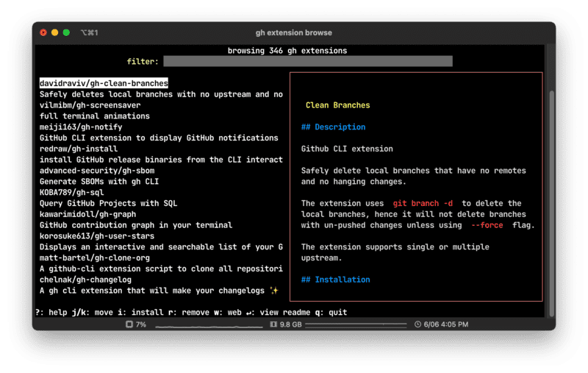Highlight kawarimidoll/gh-graph in the list
The height and width of the screenshot is (373, 588).
[87, 214]
